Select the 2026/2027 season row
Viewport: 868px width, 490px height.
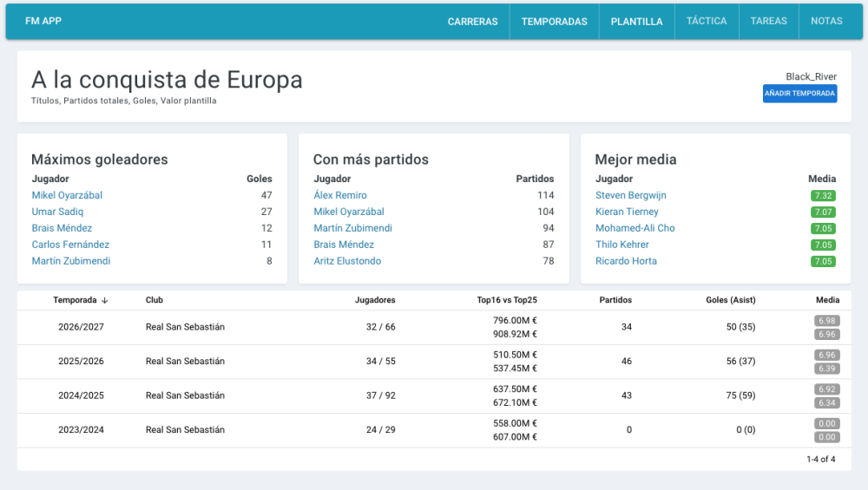(434, 328)
